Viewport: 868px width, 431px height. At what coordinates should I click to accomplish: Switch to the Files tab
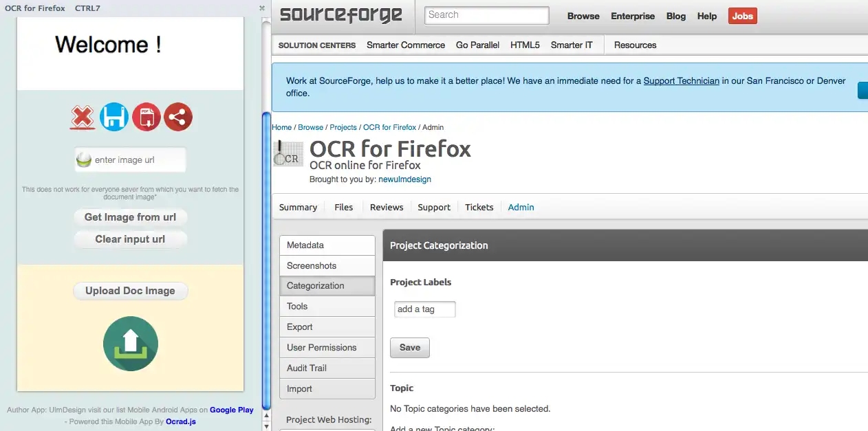point(344,207)
